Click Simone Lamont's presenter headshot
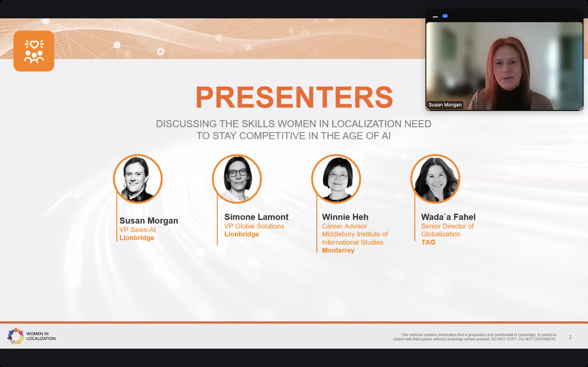The width and height of the screenshot is (588, 367). pos(237,179)
